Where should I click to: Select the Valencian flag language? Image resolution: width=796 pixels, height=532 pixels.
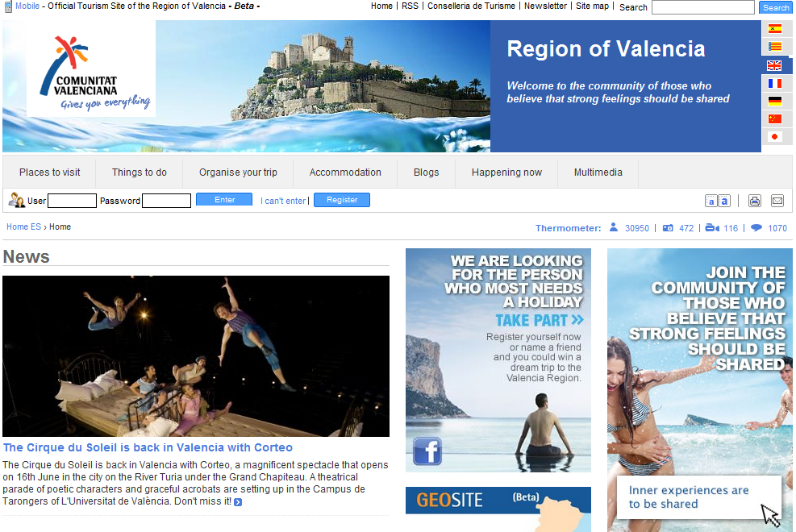pyautogui.click(x=775, y=47)
